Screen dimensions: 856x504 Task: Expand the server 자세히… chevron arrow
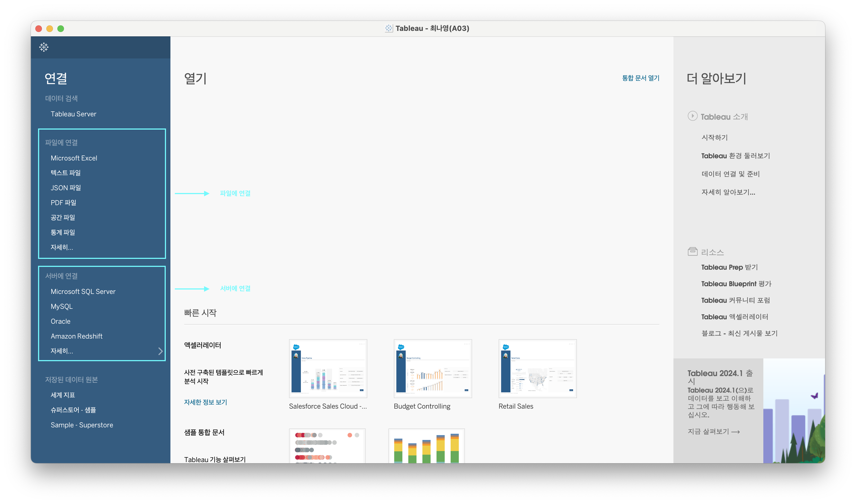160,351
